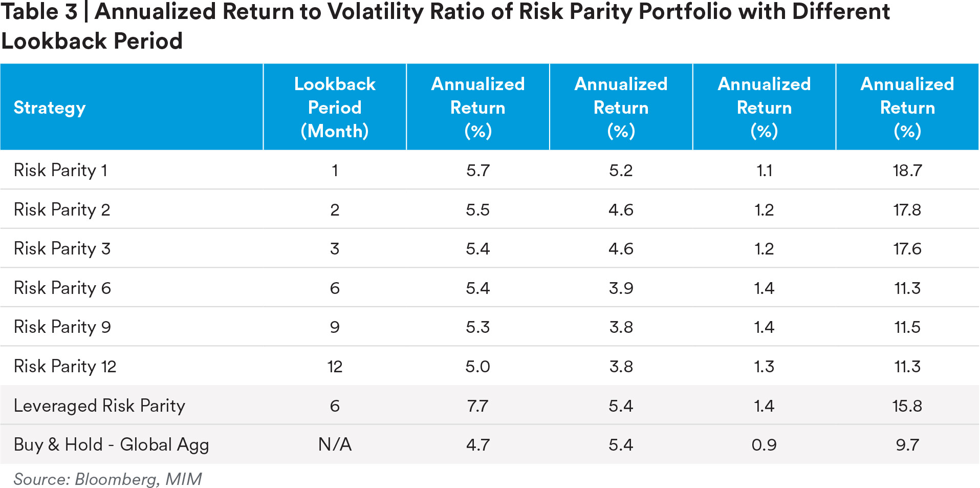This screenshot has width=980, height=488.
Task: Click the Risk Parity 1 row label
Action: pos(60,170)
